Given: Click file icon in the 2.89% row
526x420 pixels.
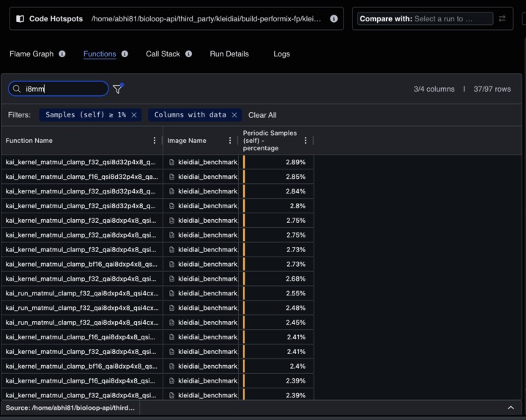Looking at the screenshot, I should [x=171, y=162].
